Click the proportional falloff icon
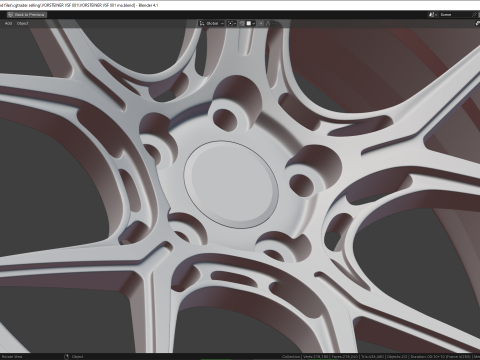 268,23
